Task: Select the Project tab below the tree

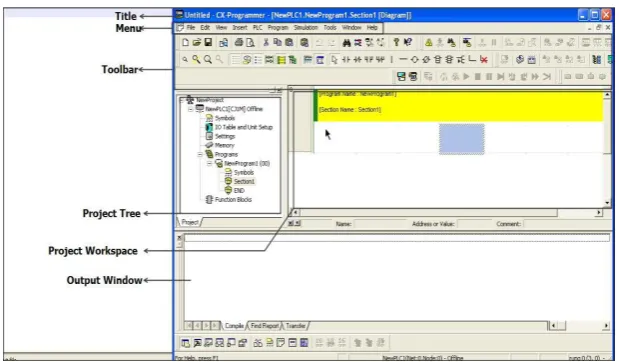Action: tap(190, 222)
